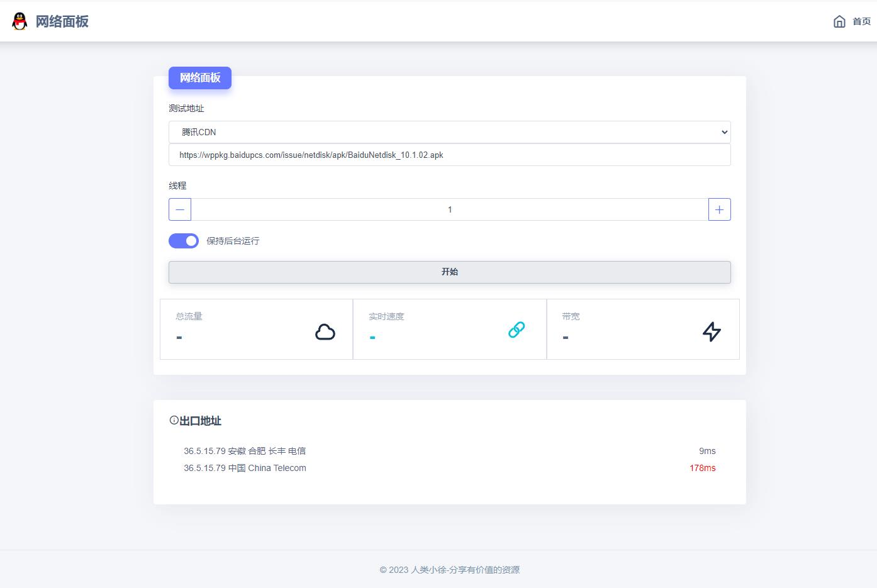
Task: Click the 测试地址 label
Action: (x=186, y=108)
